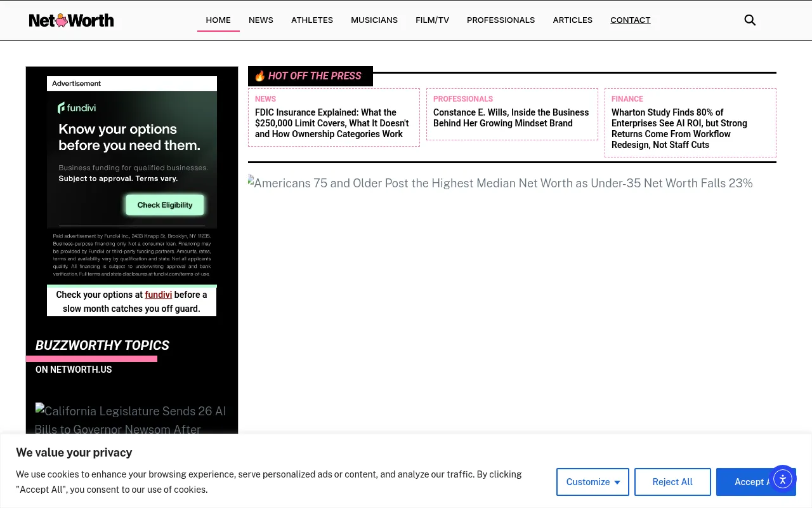Open the search magnifier icon

(x=750, y=20)
